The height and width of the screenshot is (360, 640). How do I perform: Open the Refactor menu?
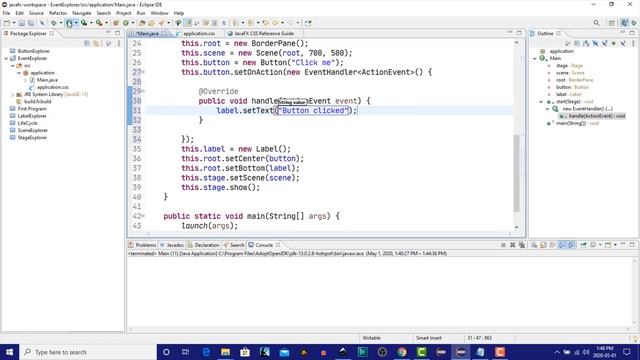click(x=58, y=13)
